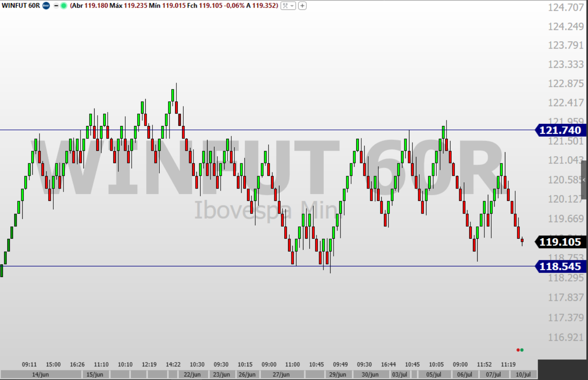The height and width of the screenshot is (380, 588).
Task: Click the 117.379 price scale label
Action: tap(566, 317)
